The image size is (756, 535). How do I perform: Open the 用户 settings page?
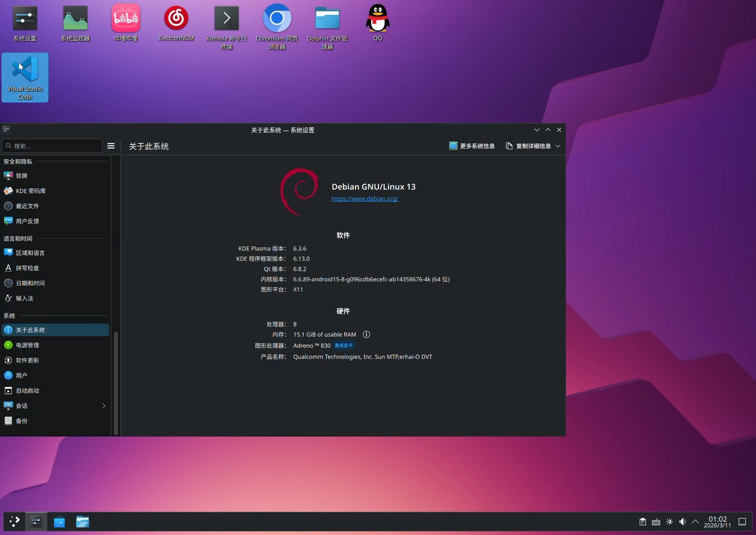[55, 376]
